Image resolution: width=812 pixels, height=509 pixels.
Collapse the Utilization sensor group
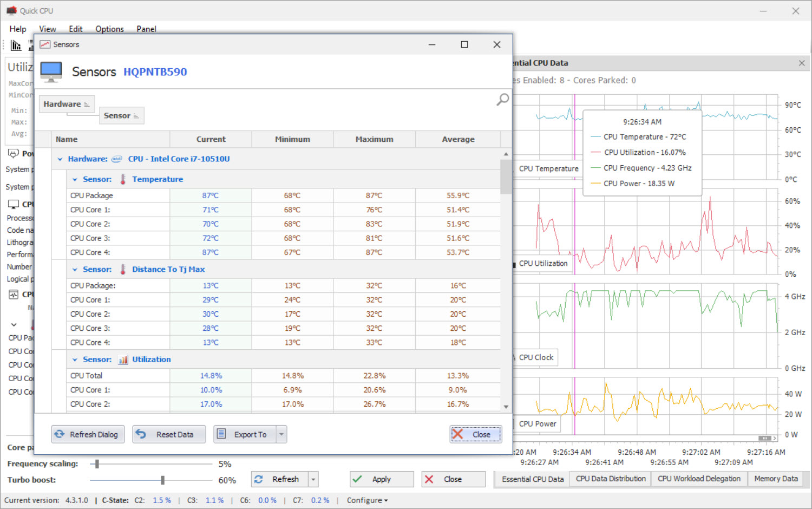75,360
